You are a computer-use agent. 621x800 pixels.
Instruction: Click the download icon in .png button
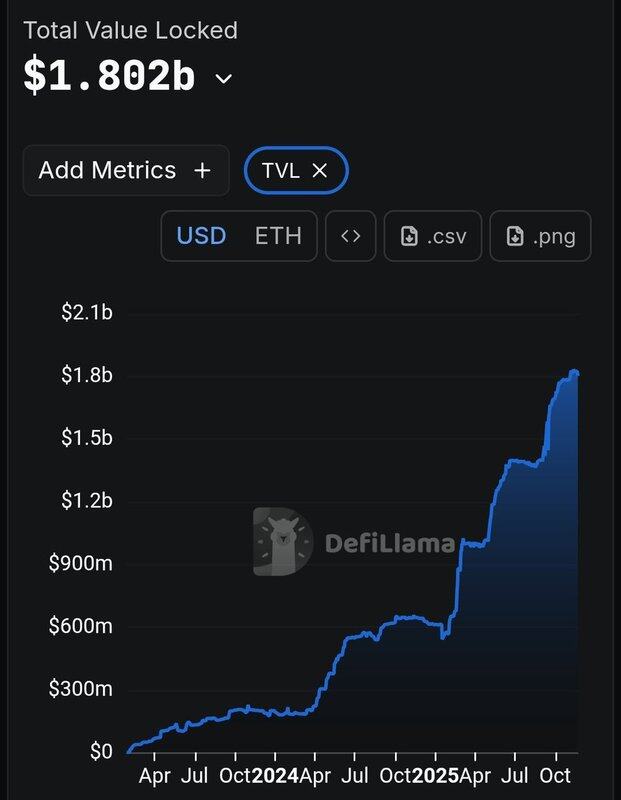point(515,236)
